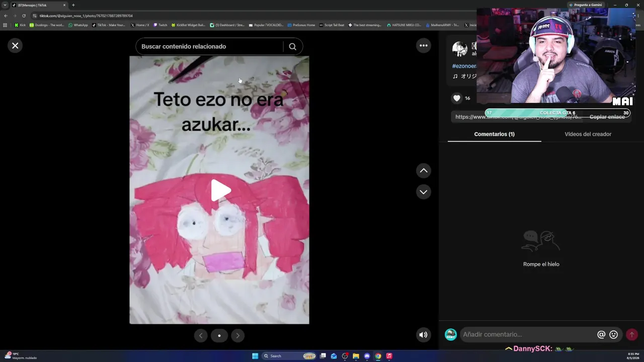Show the next slide of the photo post
The width and height of the screenshot is (644, 362).
[x=238, y=336]
